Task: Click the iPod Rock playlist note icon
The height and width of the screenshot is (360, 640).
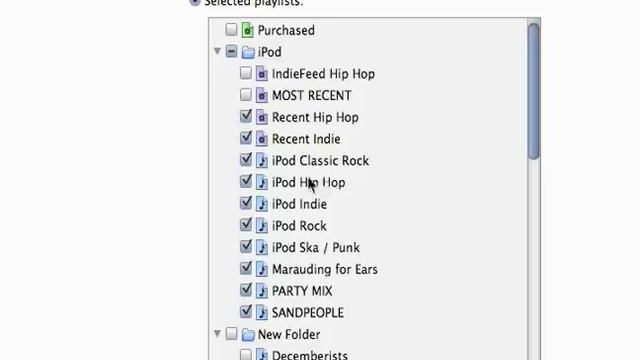Action: click(x=262, y=226)
